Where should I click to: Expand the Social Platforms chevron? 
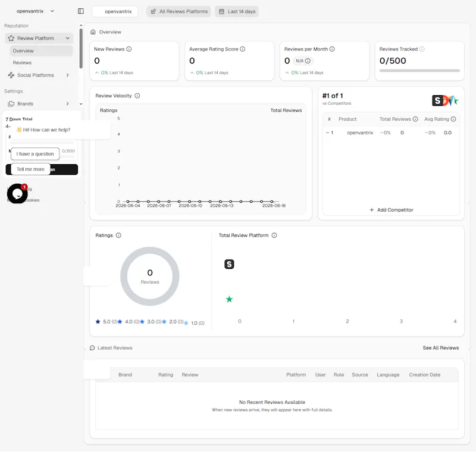coord(67,75)
